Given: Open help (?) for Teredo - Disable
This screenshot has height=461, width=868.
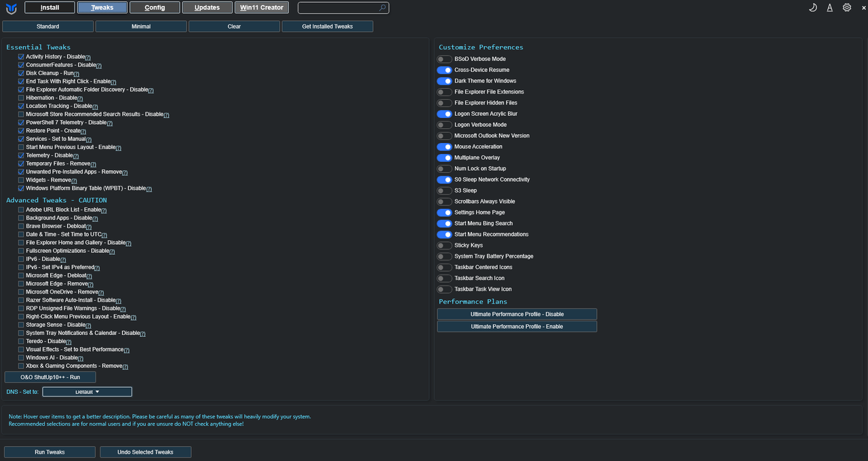Looking at the screenshot, I should (x=68, y=342).
